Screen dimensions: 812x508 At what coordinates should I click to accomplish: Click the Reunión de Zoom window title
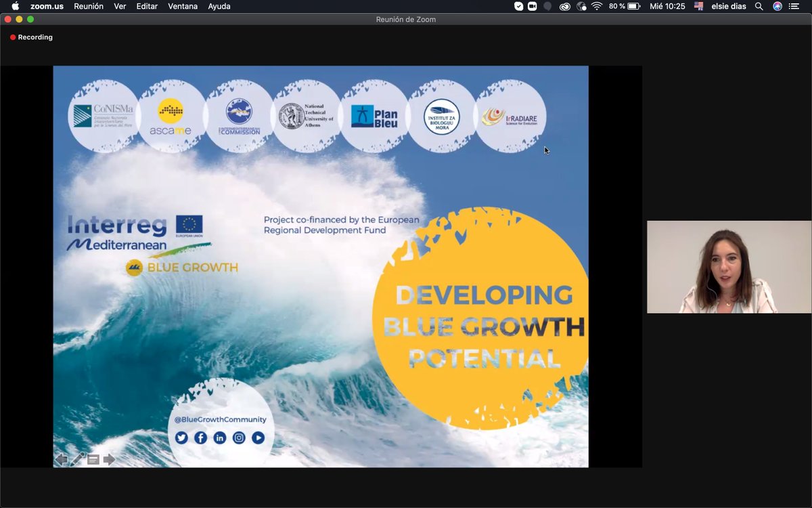(406, 19)
